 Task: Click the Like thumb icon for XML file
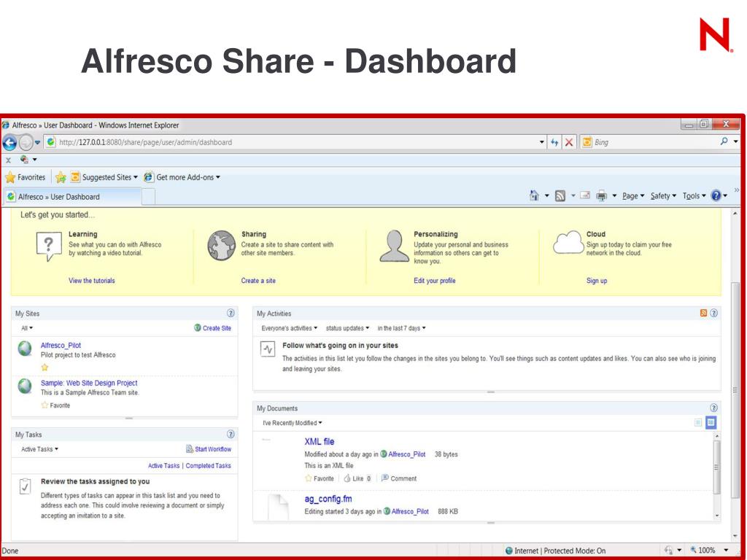click(347, 478)
